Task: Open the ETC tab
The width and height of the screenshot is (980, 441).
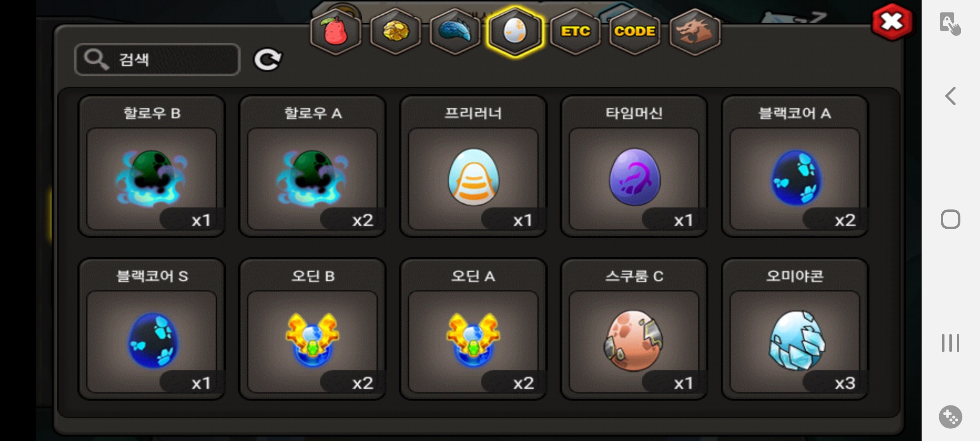Action: coord(575,31)
